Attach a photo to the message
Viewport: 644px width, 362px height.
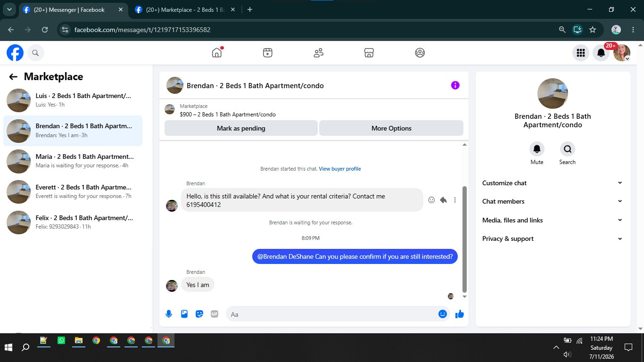[x=184, y=314]
